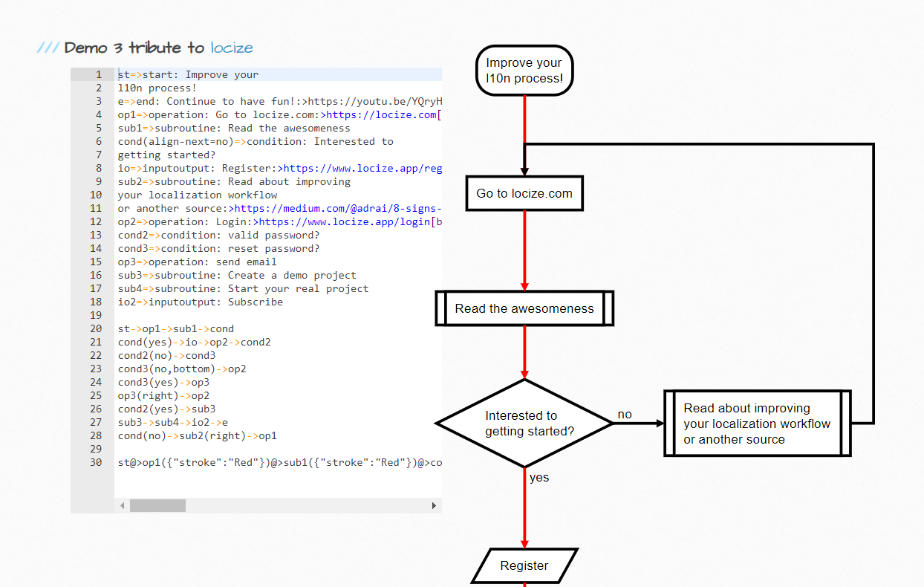Click the 'Interested to getting started?' condition node
The height and width of the screenshot is (587, 924).
click(x=524, y=424)
